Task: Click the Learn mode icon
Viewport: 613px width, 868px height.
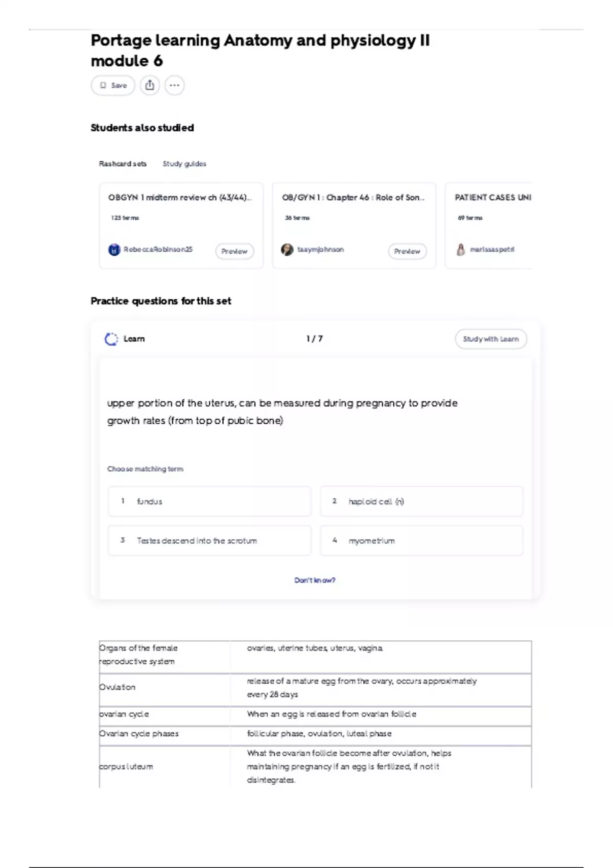Action: (111, 339)
